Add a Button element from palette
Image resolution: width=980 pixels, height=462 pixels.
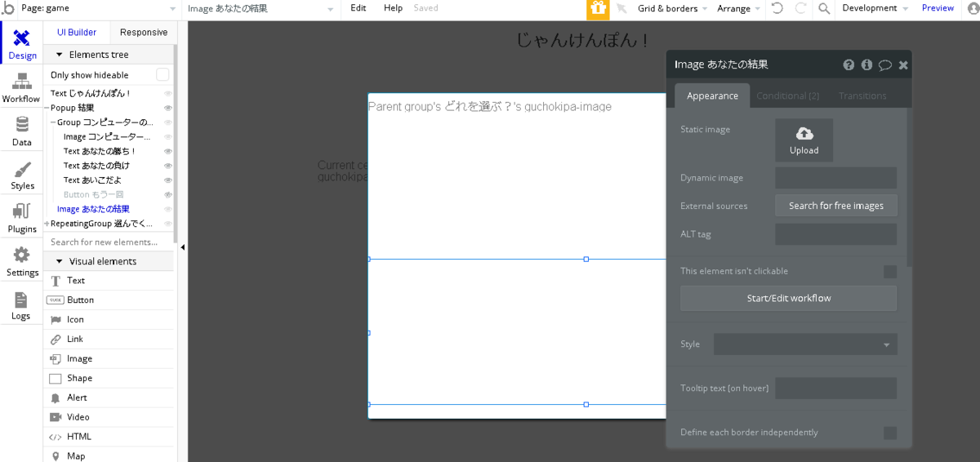[x=109, y=300]
